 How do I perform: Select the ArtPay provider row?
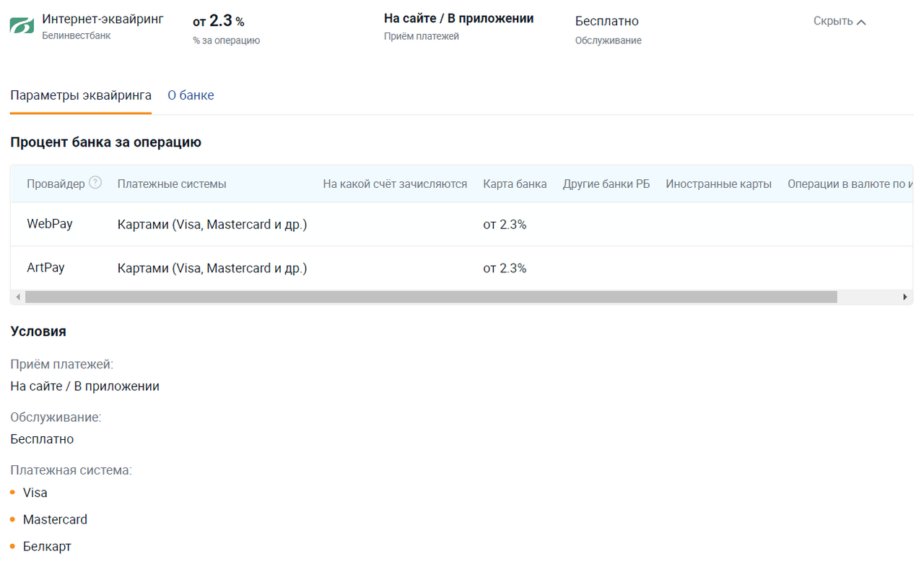pyautogui.click(x=45, y=268)
